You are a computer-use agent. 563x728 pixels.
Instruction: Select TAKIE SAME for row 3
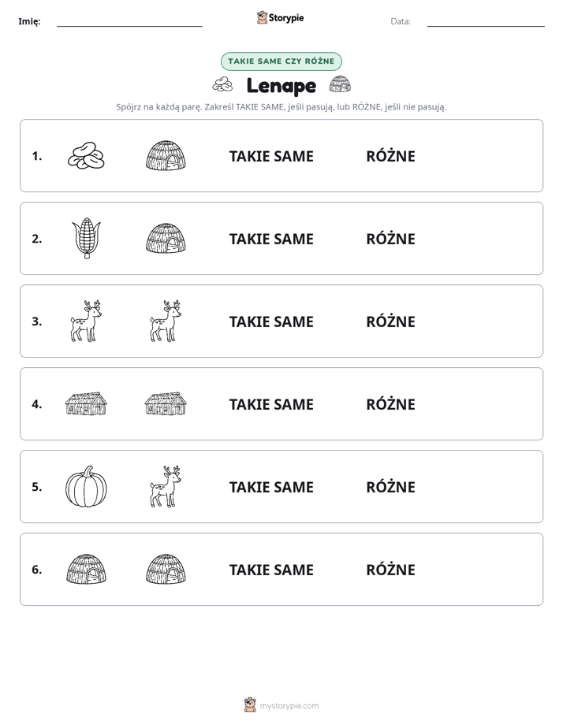[271, 321]
